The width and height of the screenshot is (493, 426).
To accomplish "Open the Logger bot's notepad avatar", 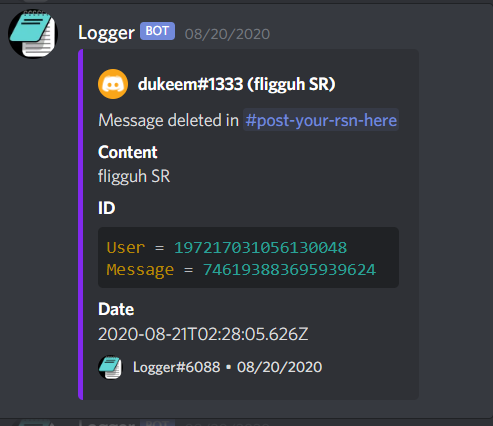I will [x=33, y=34].
